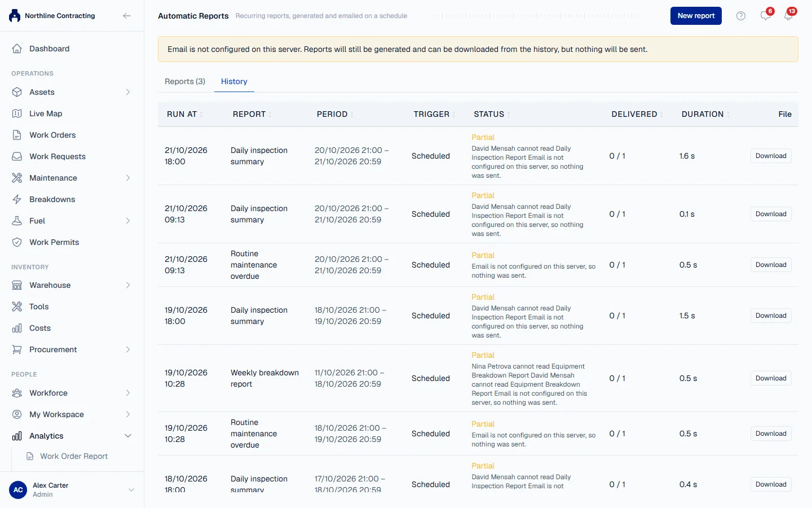Click the Live Map icon
This screenshot has width=812, height=508.
point(17,113)
